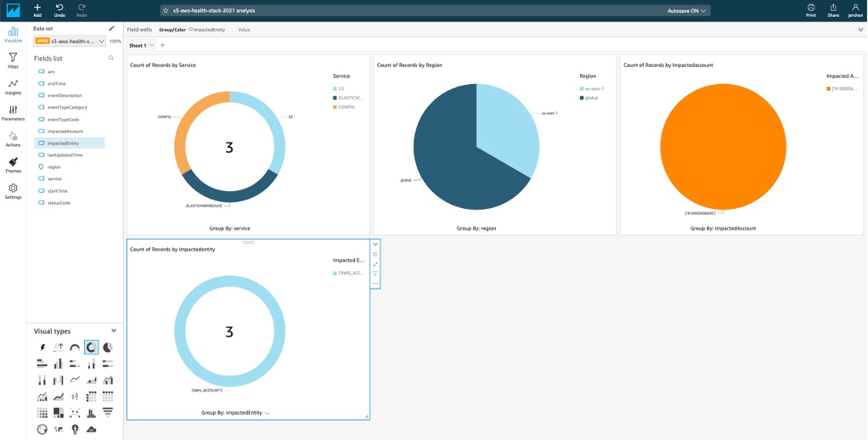Collapse the Visual types section chevron
This screenshot has width=868, height=440.
114,331
